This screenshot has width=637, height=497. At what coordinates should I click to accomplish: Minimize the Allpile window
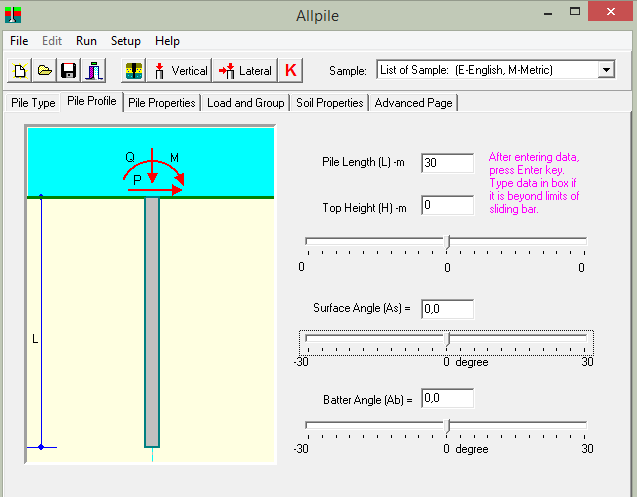[548, 13]
